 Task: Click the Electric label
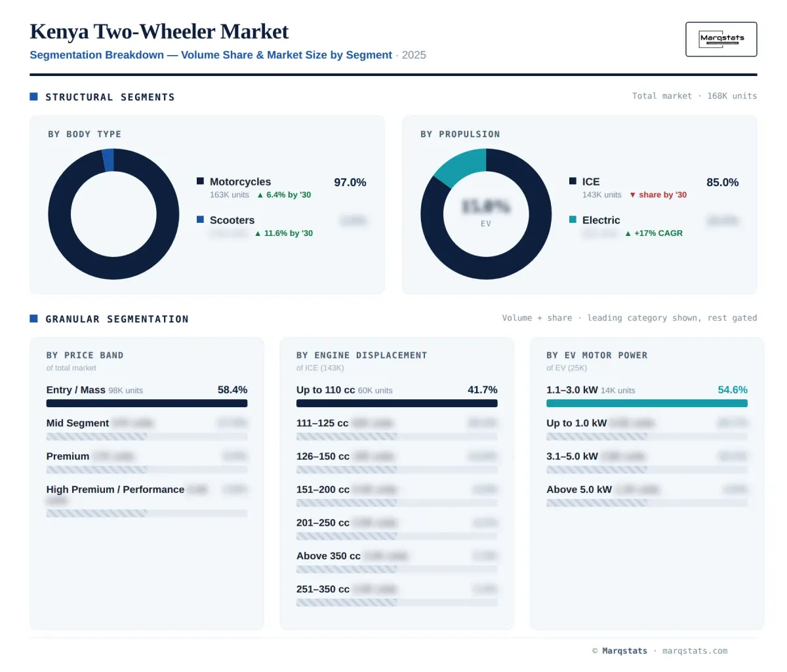pyautogui.click(x=601, y=220)
